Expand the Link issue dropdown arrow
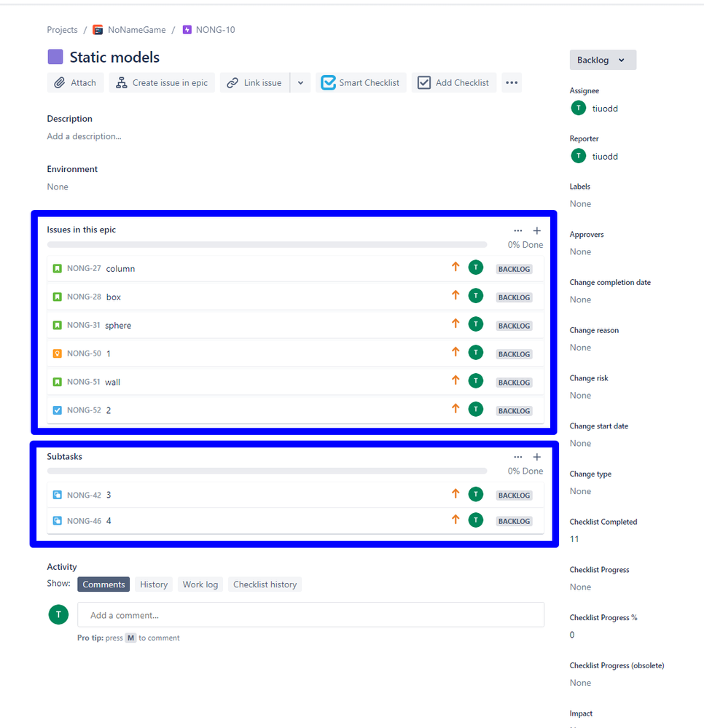 click(300, 83)
